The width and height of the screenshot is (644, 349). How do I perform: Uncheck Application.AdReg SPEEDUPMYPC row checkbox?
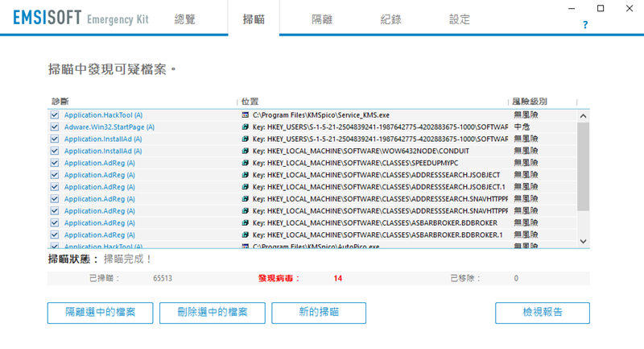click(x=55, y=163)
